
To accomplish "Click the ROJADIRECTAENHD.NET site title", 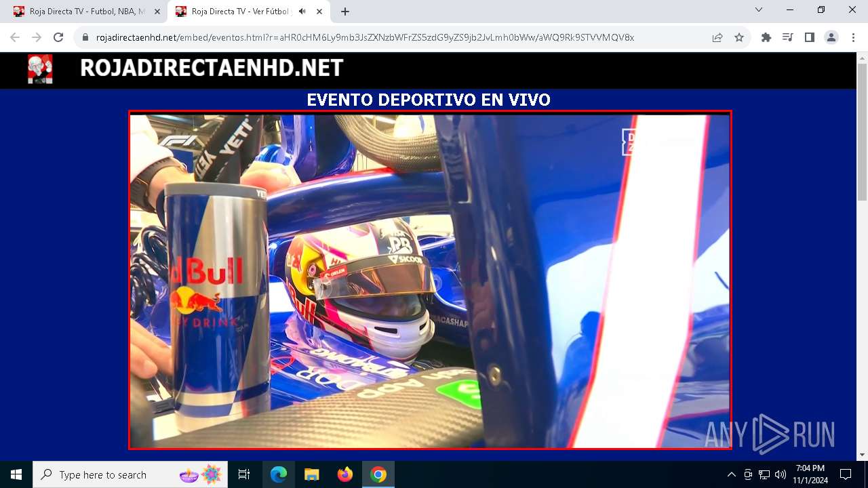I will click(212, 68).
